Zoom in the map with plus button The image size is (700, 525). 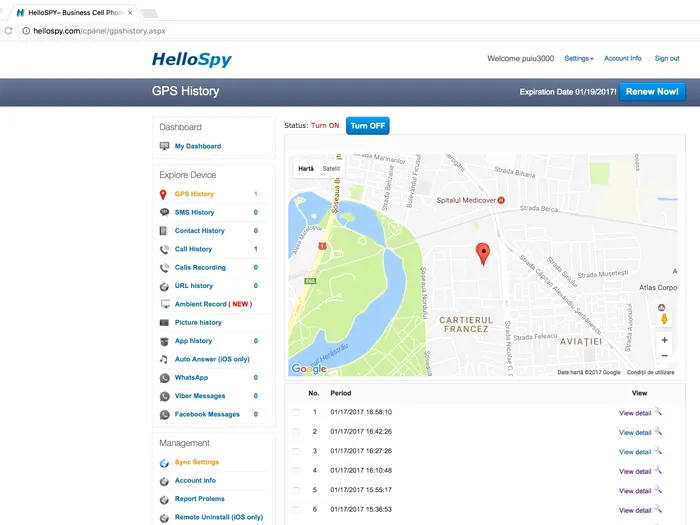664,340
